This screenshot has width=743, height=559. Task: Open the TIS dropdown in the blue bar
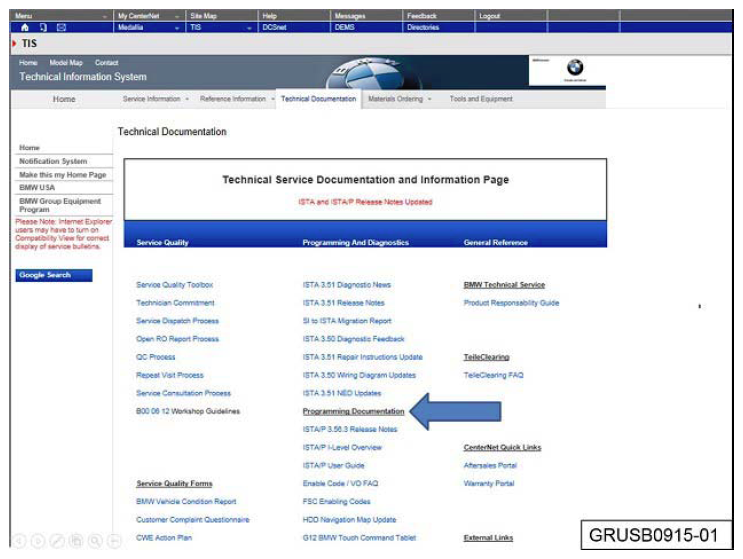(249, 28)
